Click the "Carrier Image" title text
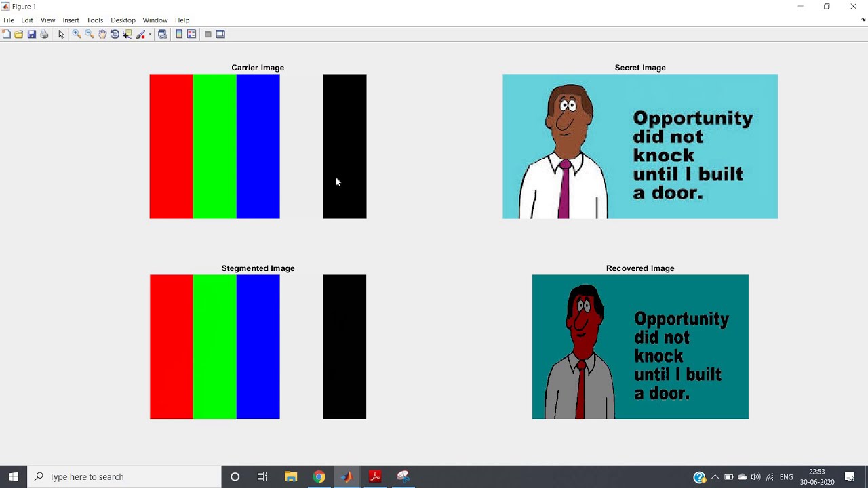 258,68
